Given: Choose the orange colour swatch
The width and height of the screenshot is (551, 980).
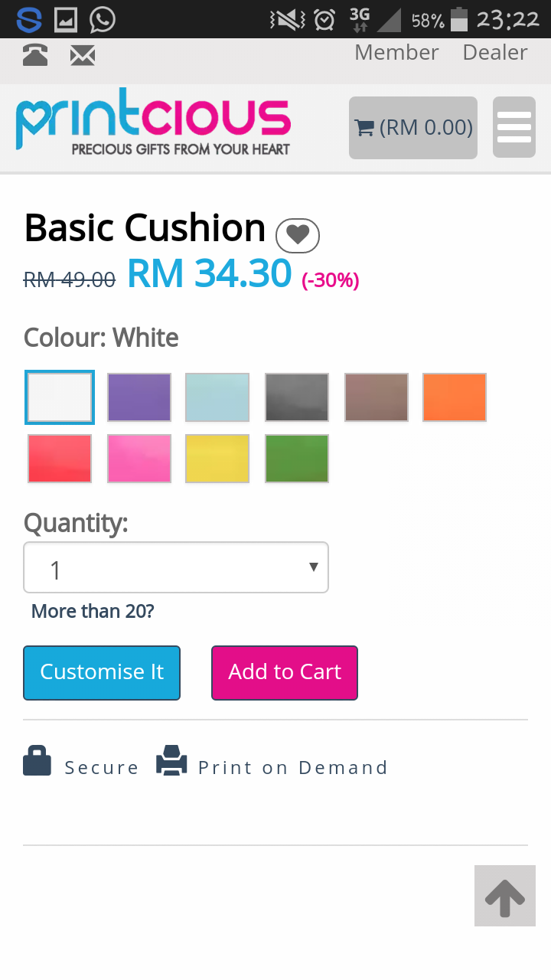Looking at the screenshot, I should [455, 397].
